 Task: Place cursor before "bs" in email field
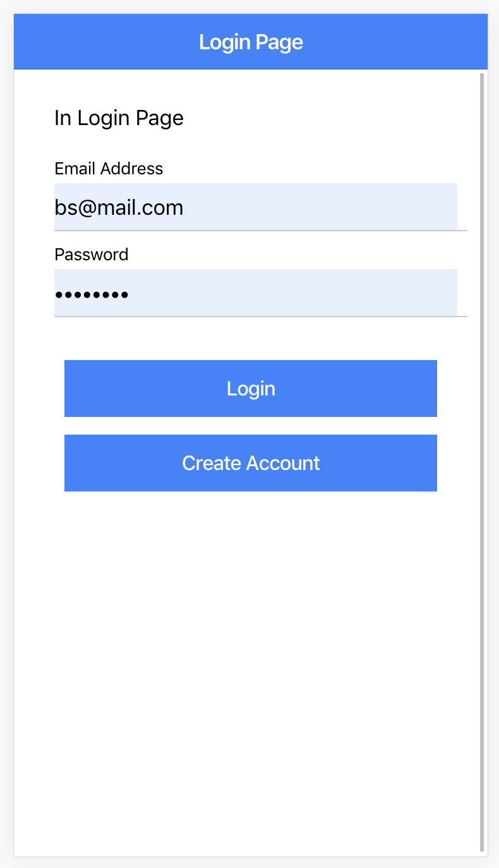[x=55, y=207]
